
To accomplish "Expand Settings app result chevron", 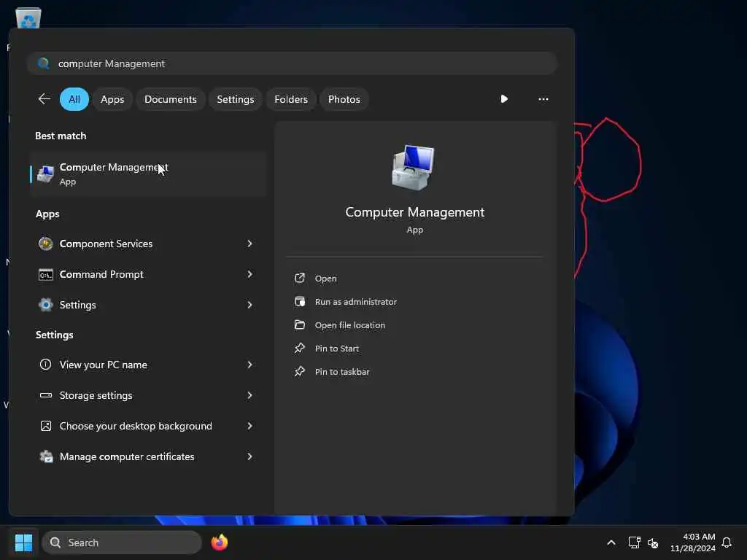I will pyautogui.click(x=249, y=305).
